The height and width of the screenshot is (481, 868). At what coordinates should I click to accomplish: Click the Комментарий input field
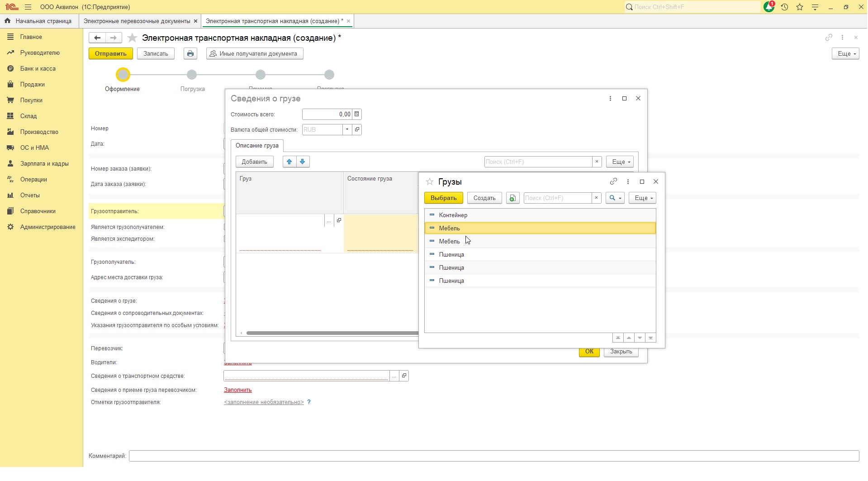tap(494, 456)
